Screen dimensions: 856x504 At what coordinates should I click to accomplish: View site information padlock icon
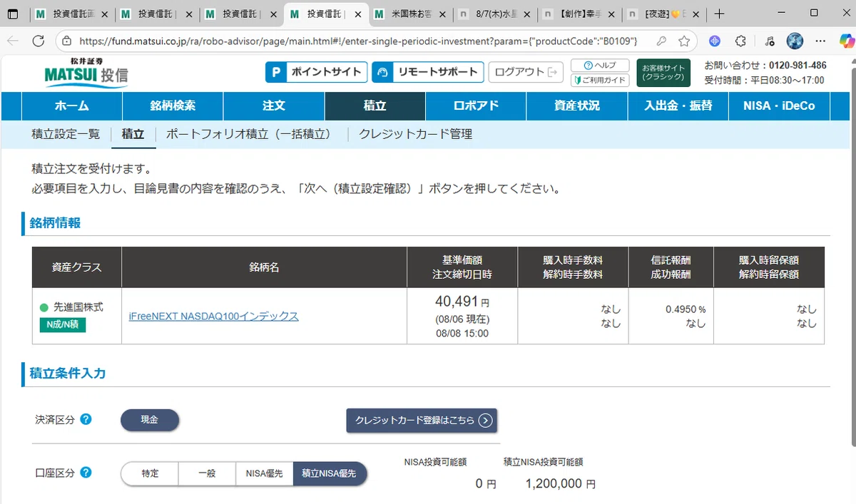pos(67,41)
